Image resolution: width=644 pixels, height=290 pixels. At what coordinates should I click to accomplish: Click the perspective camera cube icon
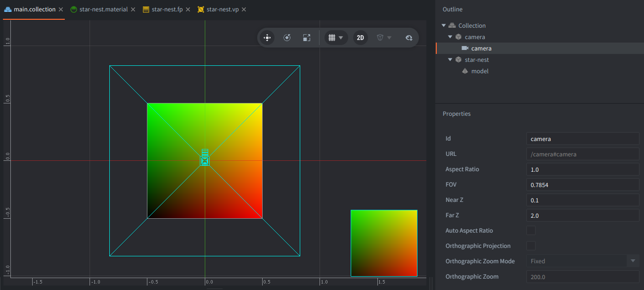pyautogui.click(x=380, y=38)
